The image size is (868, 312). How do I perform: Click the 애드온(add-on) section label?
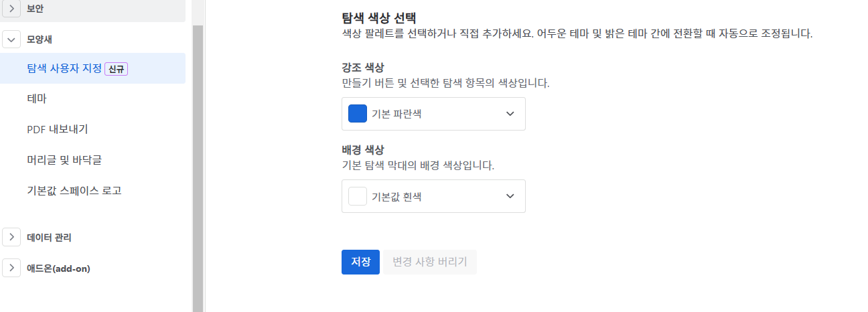pos(58,268)
